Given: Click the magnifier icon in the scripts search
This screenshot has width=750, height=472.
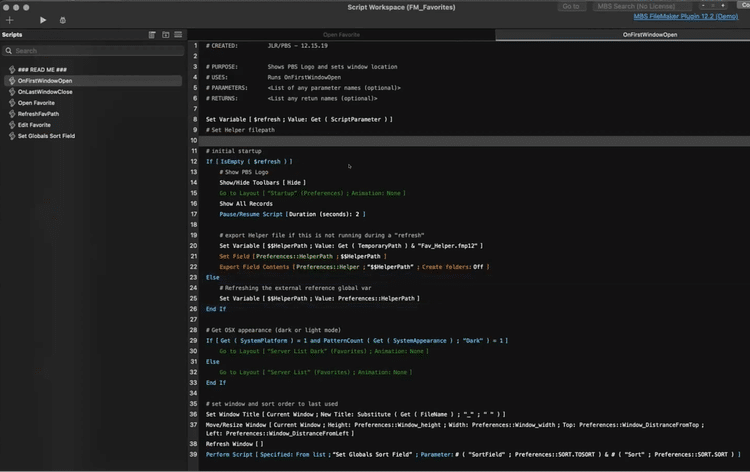Looking at the screenshot, I should pyautogui.click(x=9, y=51).
